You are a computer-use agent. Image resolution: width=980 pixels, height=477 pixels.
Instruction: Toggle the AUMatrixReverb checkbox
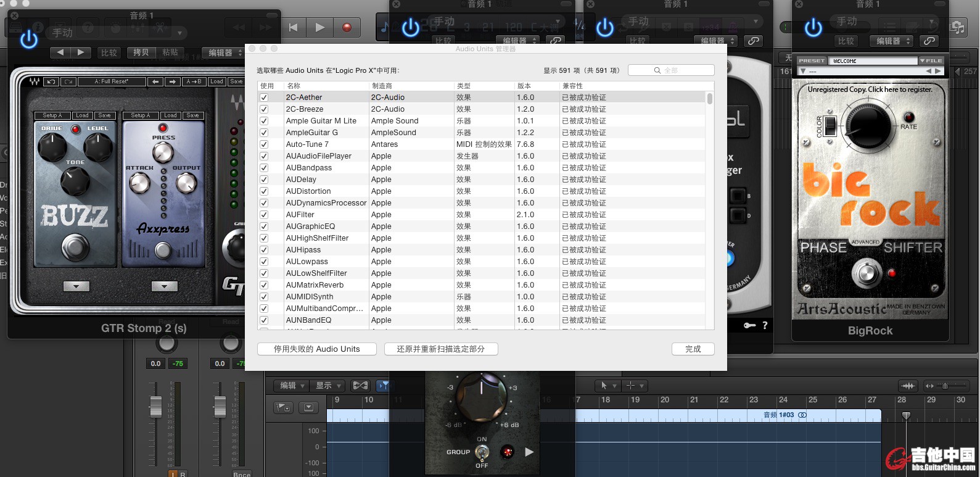pos(264,285)
